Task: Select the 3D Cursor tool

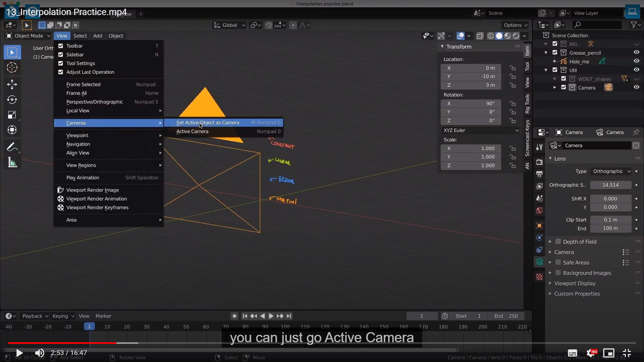Action: tap(12, 68)
